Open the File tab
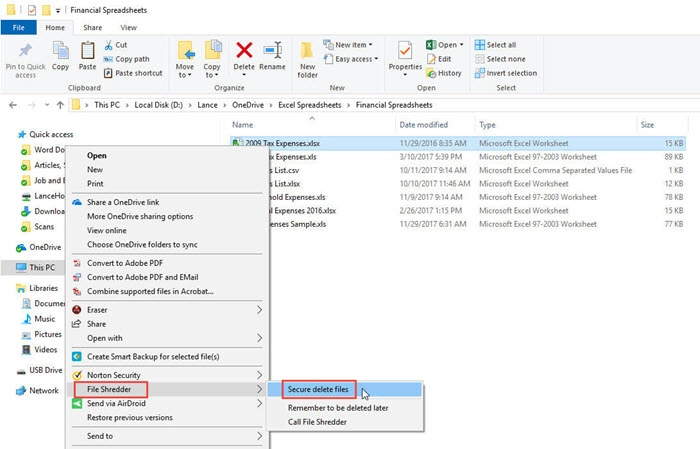The width and height of the screenshot is (700, 449). point(18,28)
